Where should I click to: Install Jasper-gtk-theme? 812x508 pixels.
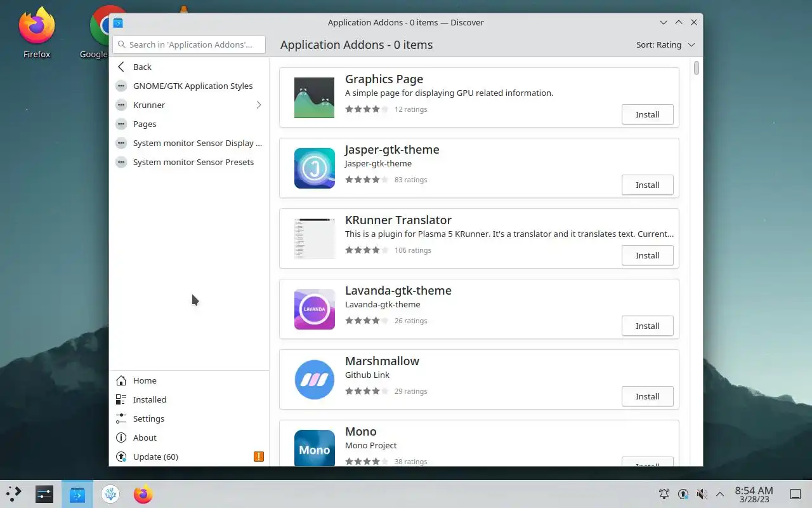tap(647, 185)
